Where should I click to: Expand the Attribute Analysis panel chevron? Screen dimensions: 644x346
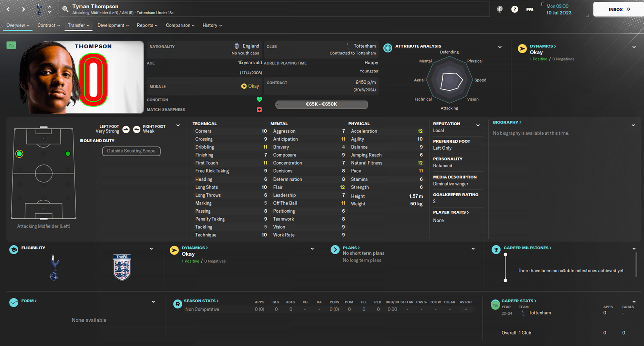(x=500, y=47)
